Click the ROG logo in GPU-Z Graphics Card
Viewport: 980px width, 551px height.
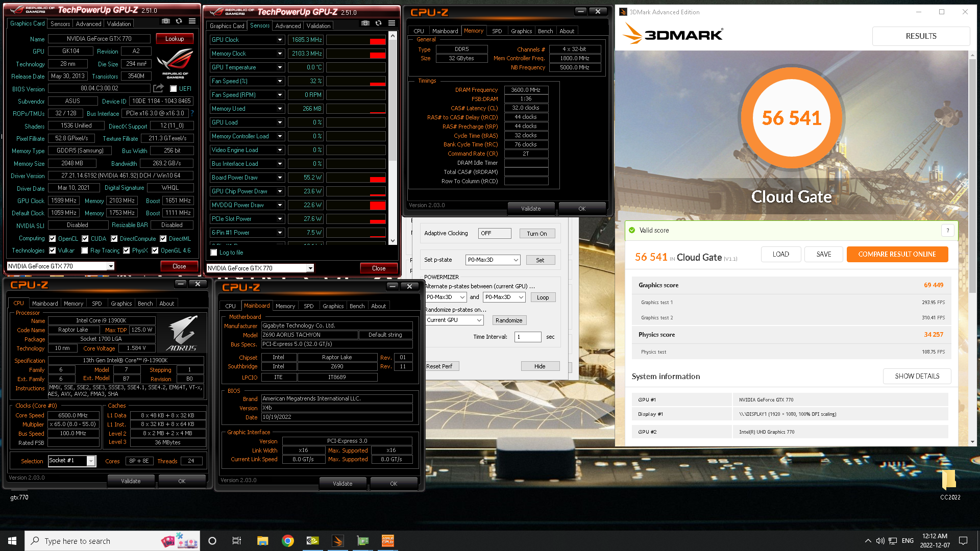pyautogui.click(x=175, y=64)
